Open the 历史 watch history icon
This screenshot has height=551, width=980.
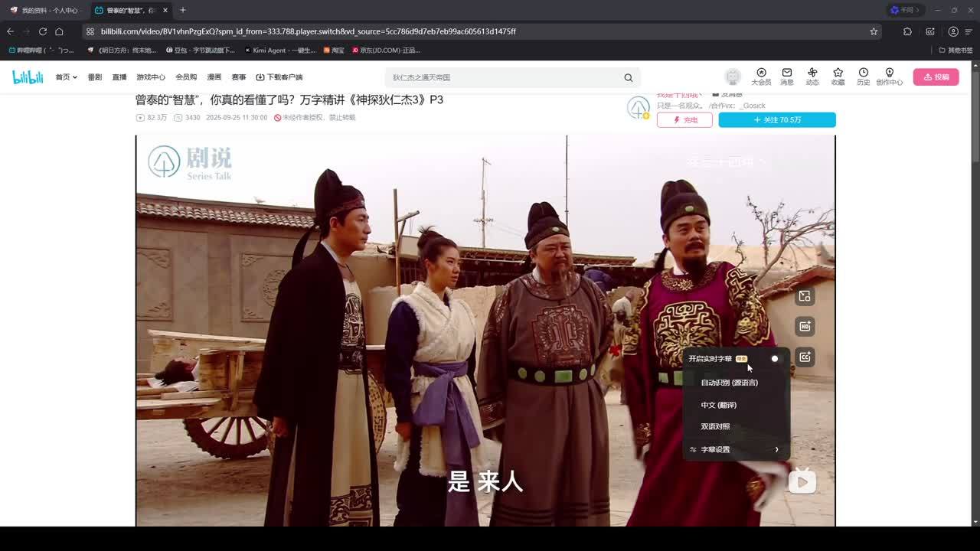pyautogui.click(x=864, y=77)
